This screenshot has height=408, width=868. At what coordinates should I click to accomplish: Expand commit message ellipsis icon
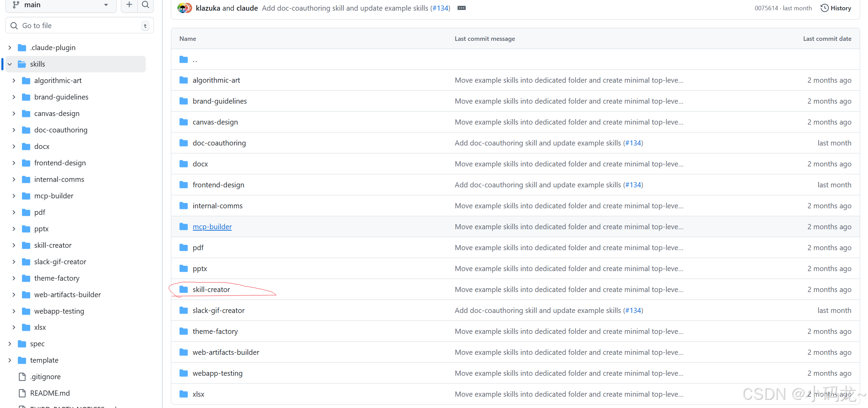point(461,8)
